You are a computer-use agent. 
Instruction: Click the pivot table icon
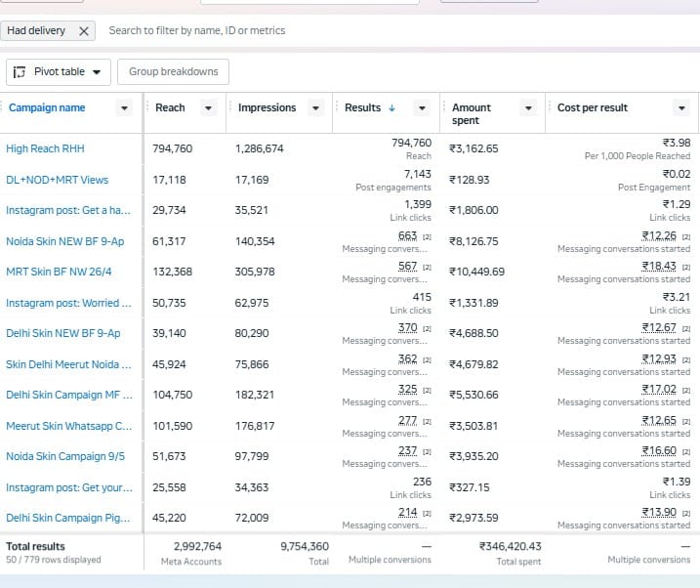pyautogui.click(x=20, y=72)
